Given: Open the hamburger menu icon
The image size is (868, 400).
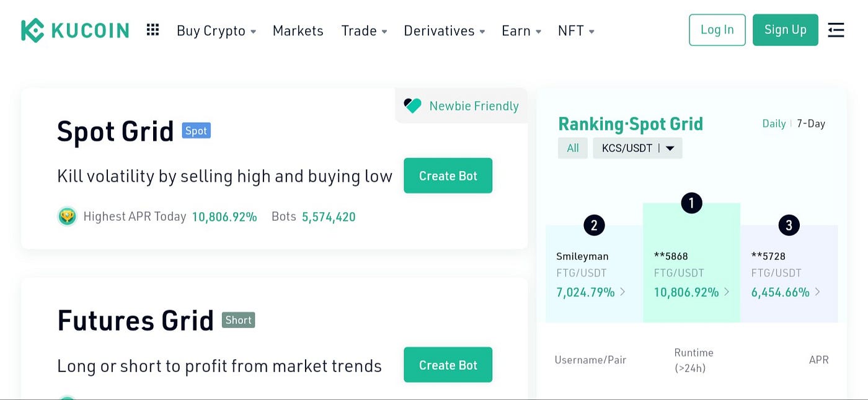Looking at the screenshot, I should coord(836,30).
